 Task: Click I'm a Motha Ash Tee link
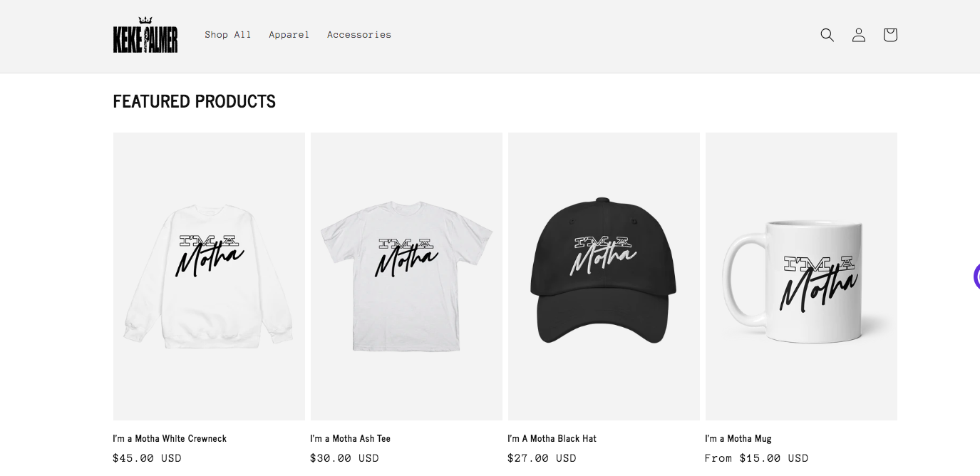(x=351, y=439)
